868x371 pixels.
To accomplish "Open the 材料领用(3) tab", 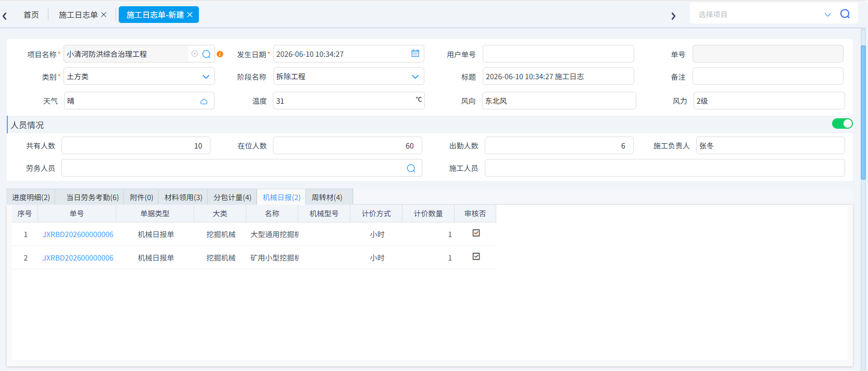I will click(x=183, y=197).
